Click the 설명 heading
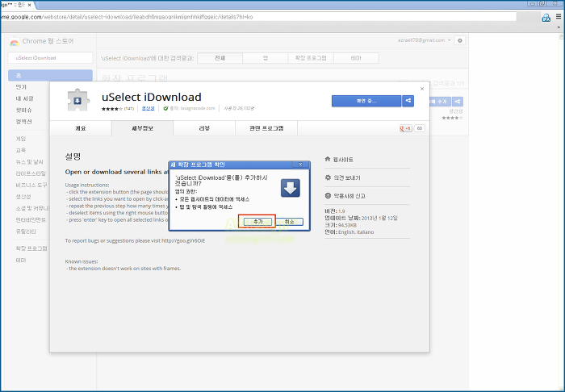The width and height of the screenshot is (565, 392). tap(73, 156)
